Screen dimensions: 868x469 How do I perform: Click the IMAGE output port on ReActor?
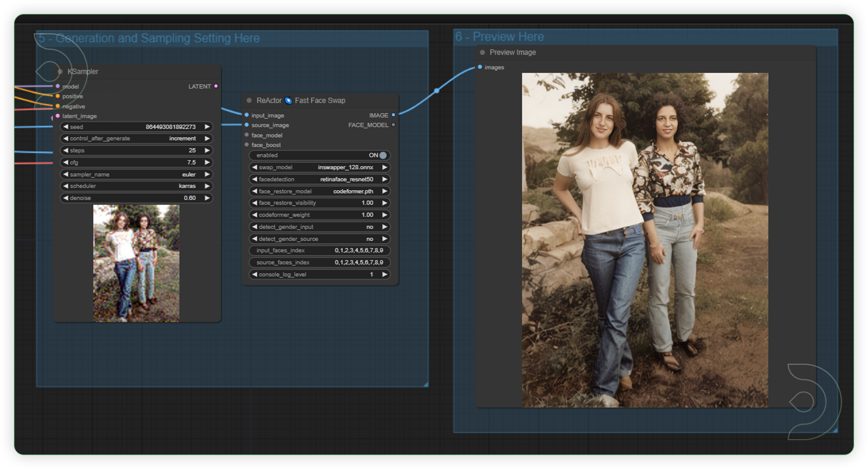point(394,115)
